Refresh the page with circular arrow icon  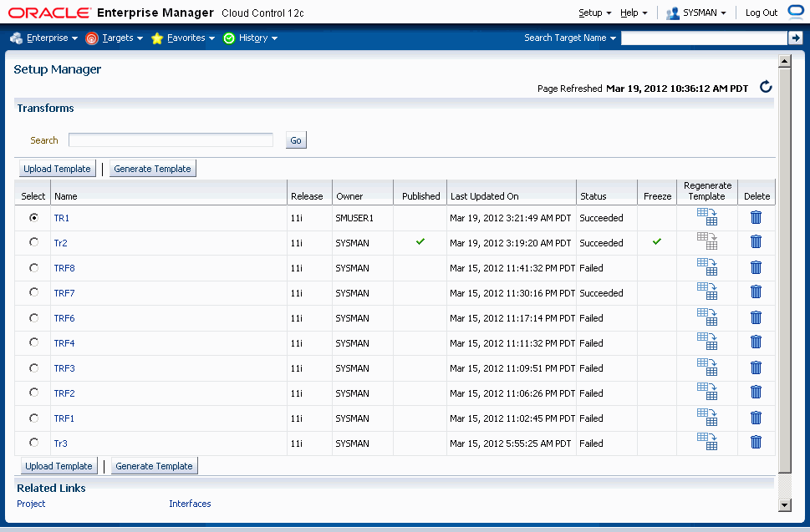pos(766,87)
